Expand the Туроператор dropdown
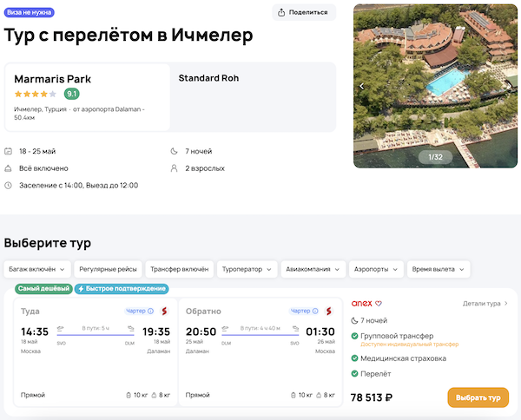This screenshot has width=521, height=420. (x=247, y=269)
